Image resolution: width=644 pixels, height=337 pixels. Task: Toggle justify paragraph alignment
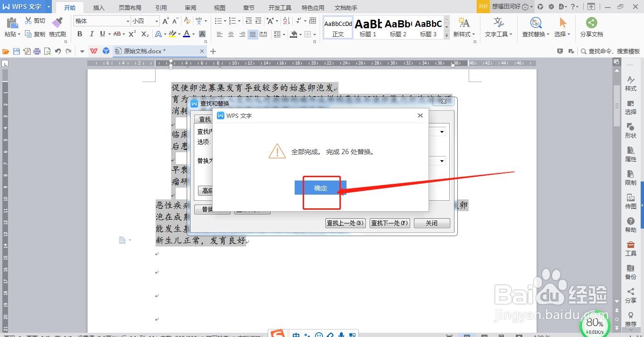pos(253,34)
